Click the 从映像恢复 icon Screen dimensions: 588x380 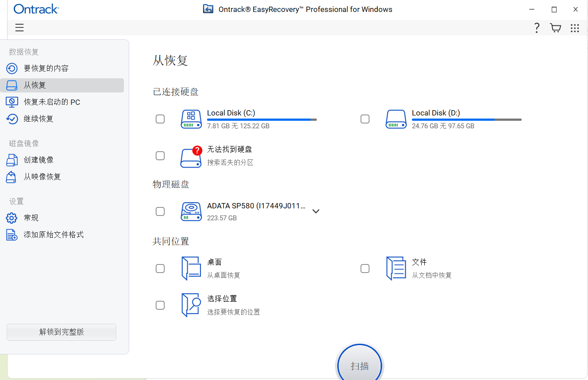coord(12,177)
